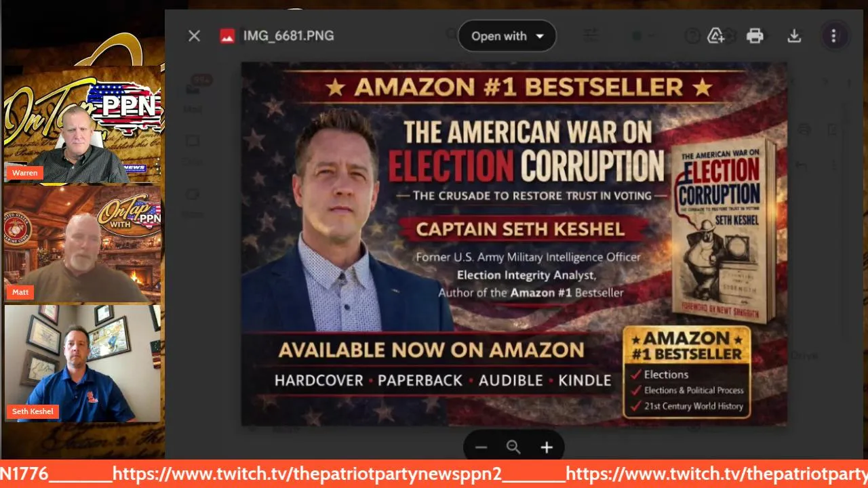Click the dimmed search filter sliders icon
The image size is (868, 488).
point(591,36)
